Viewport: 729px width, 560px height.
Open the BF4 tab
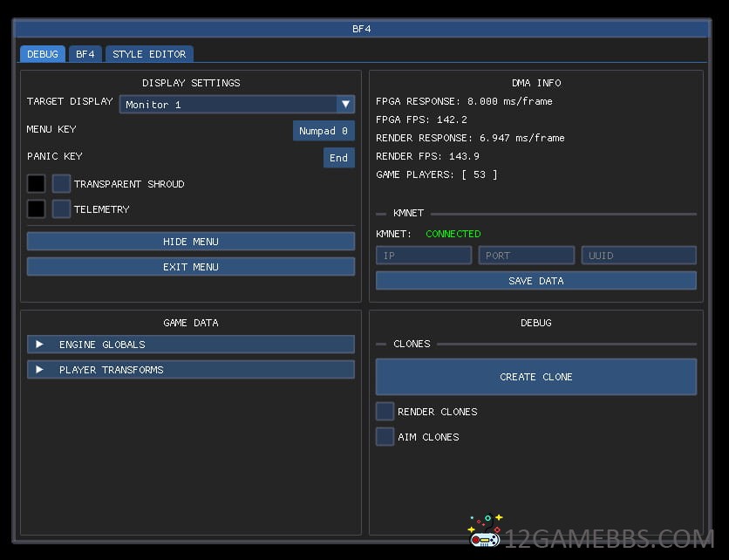point(85,54)
